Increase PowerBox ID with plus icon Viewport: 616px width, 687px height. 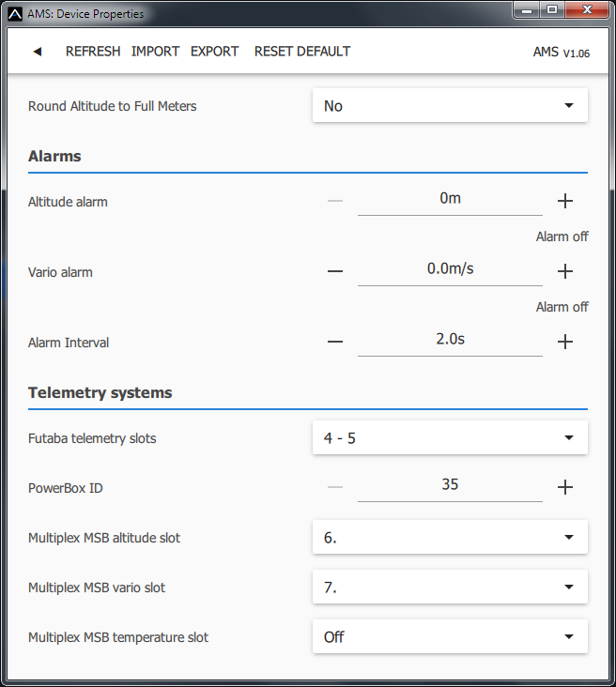click(x=564, y=487)
